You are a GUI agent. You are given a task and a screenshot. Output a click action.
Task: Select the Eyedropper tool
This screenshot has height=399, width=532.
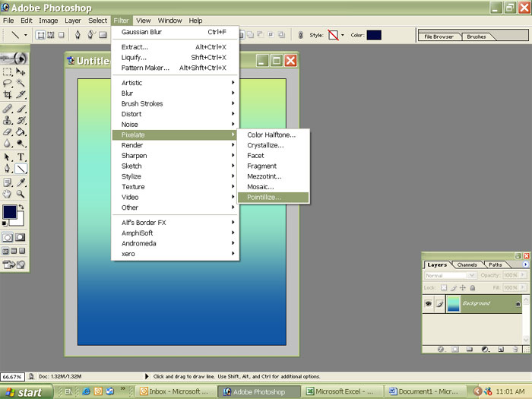21,183
